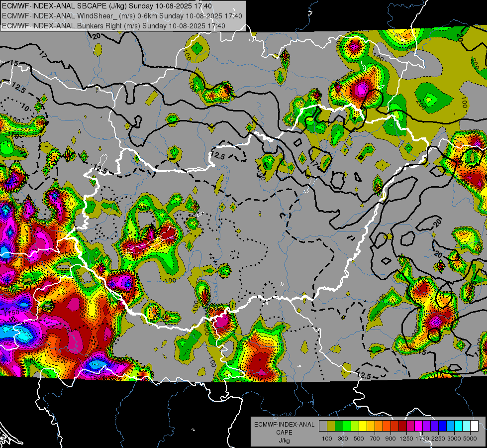
Task: Pick the dark green legend swatch
Action: click(x=339, y=426)
